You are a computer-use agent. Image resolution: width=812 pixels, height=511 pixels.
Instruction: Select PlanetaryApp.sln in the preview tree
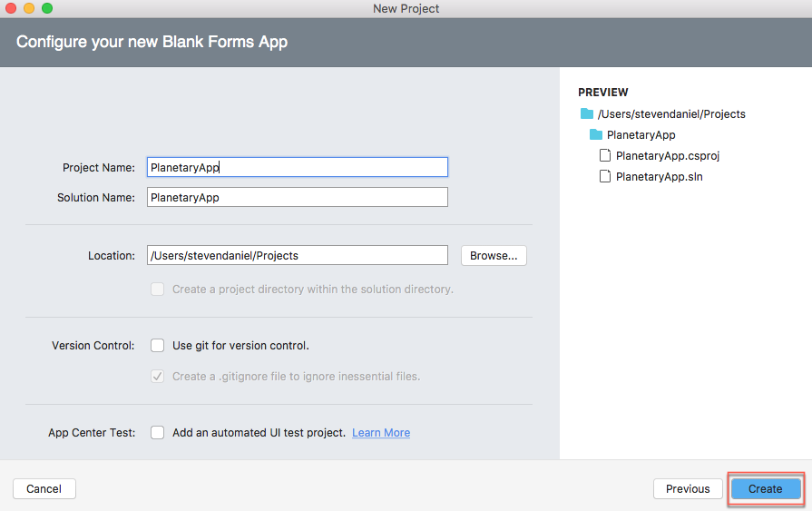click(x=660, y=177)
